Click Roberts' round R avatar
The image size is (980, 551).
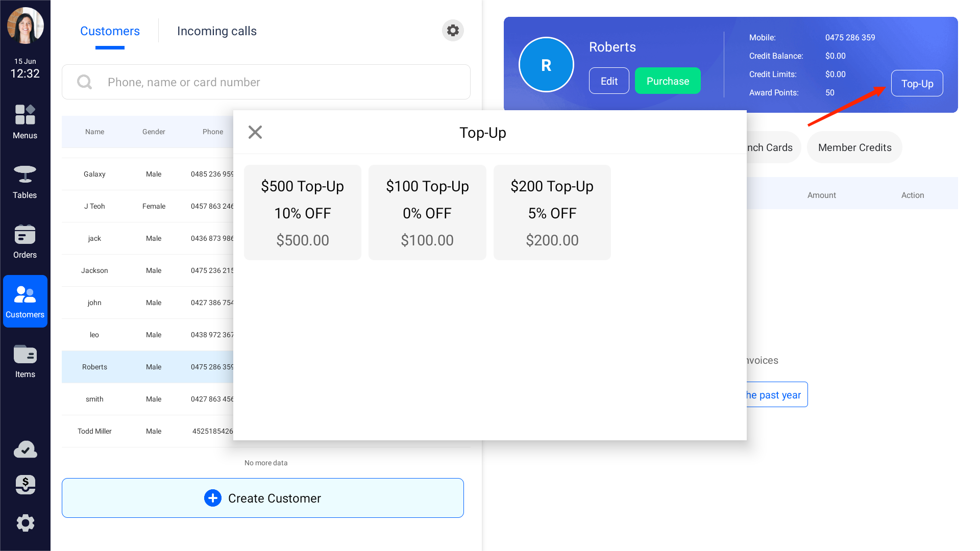tap(546, 65)
